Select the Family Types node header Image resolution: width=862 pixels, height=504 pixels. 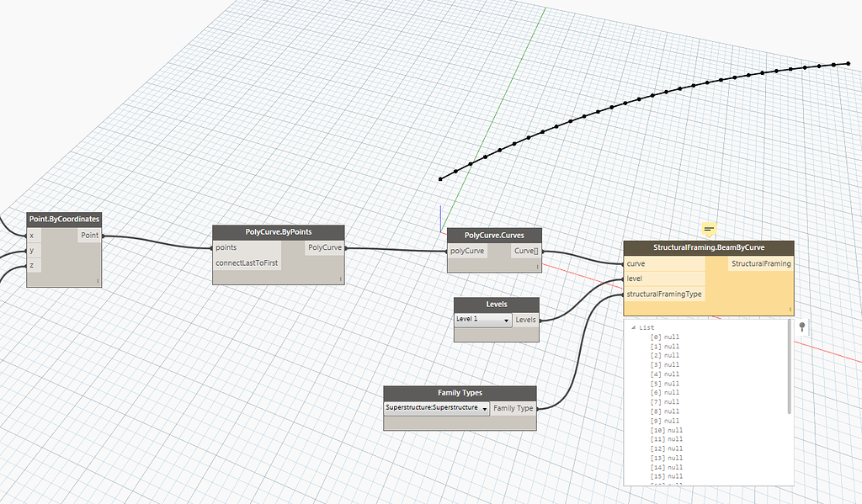(460, 392)
